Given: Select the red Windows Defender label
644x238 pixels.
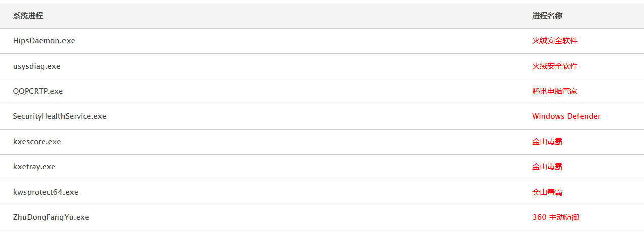Looking at the screenshot, I should pos(566,116).
